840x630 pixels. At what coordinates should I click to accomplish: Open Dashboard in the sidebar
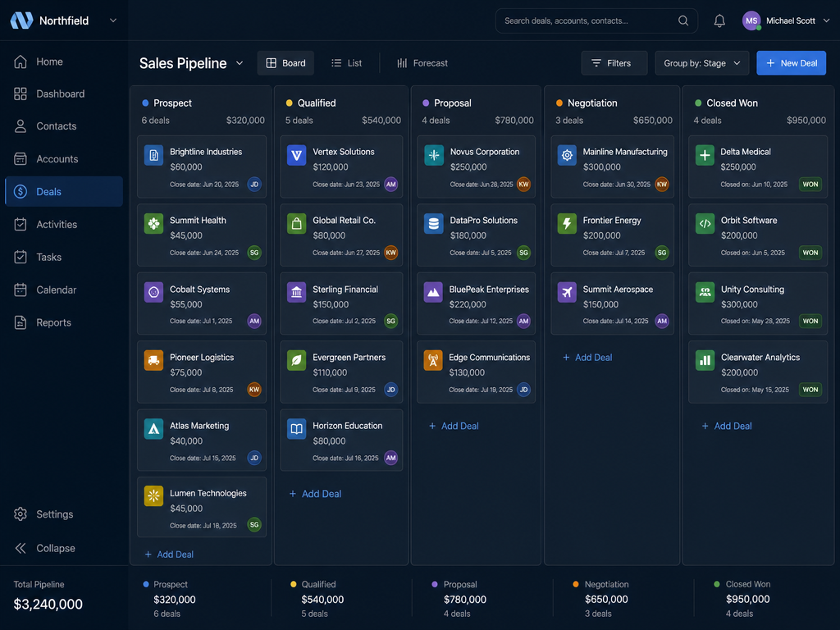click(64, 94)
